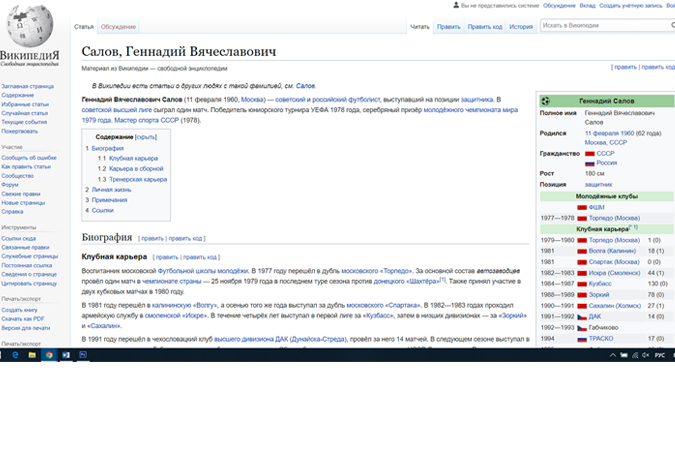Open Chrome from the Windows taskbar
675x450 pixels.
(48, 355)
